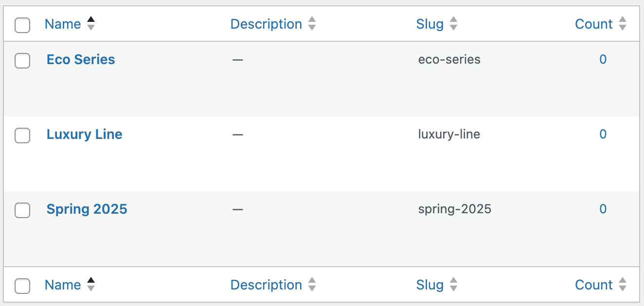
Task: Click sort arrows beside top Description header
Action: click(312, 24)
